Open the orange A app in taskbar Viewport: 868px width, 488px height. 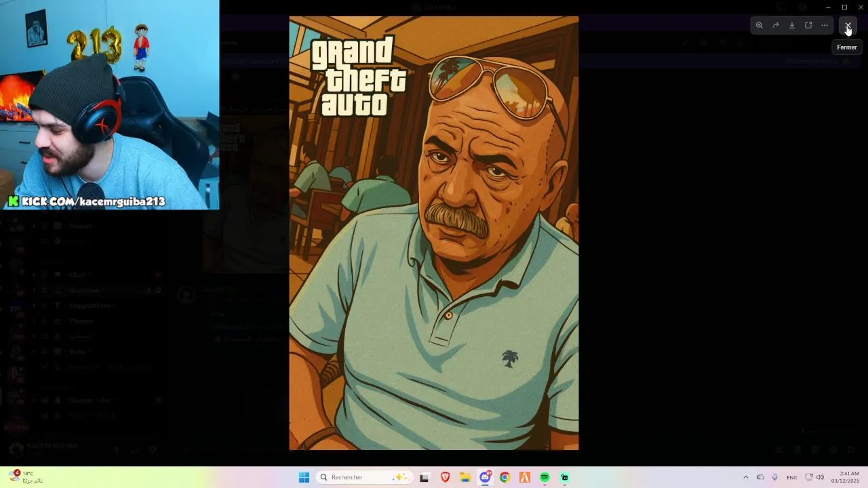[x=524, y=478]
